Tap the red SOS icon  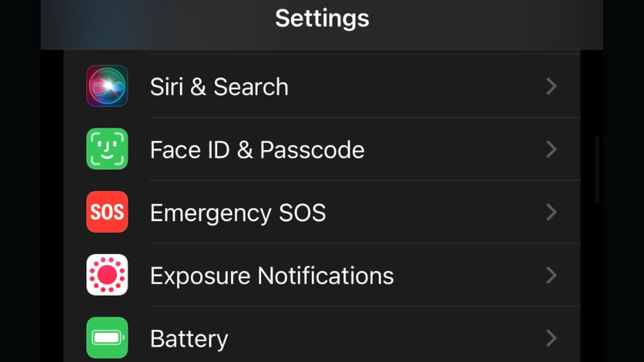tap(107, 212)
